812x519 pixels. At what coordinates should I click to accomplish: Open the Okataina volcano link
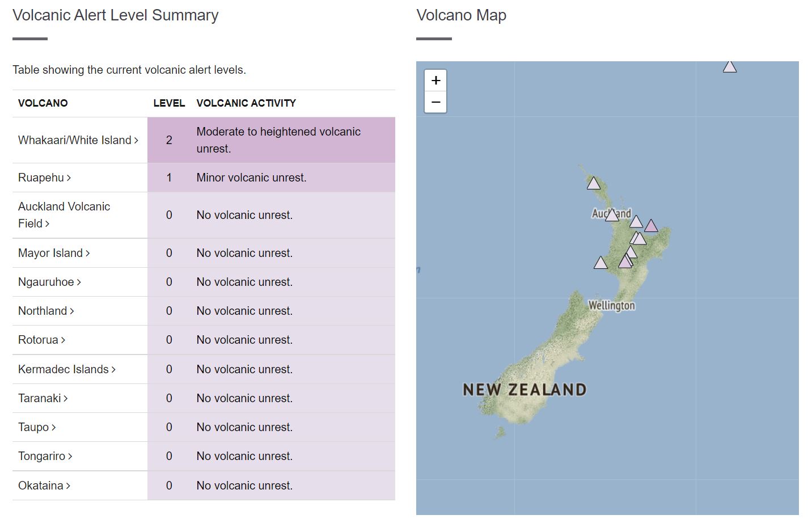(44, 486)
